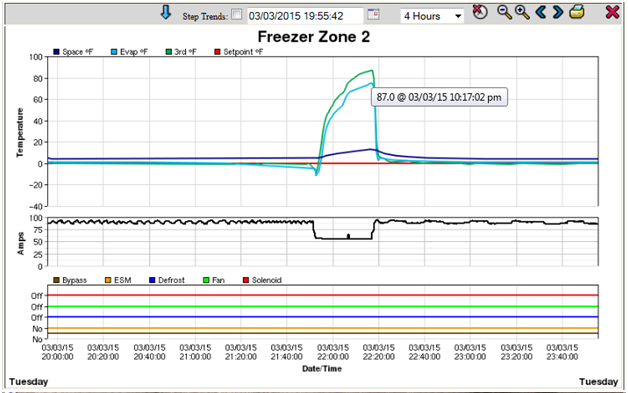Zoom in with the plus magnifier
This screenshot has width=628, height=393.
point(522,12)
